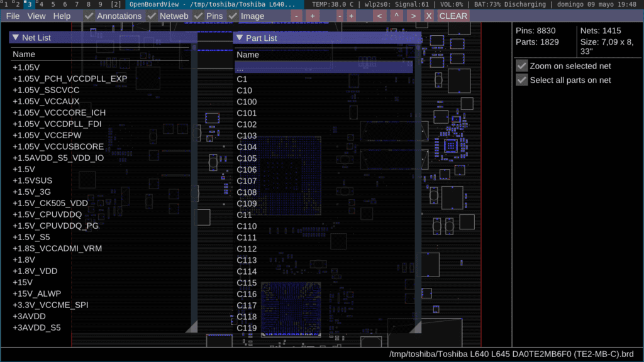Uncheck Zoom on selected net
The height and width of the screenshot is (362, 644).
point(521,65)
